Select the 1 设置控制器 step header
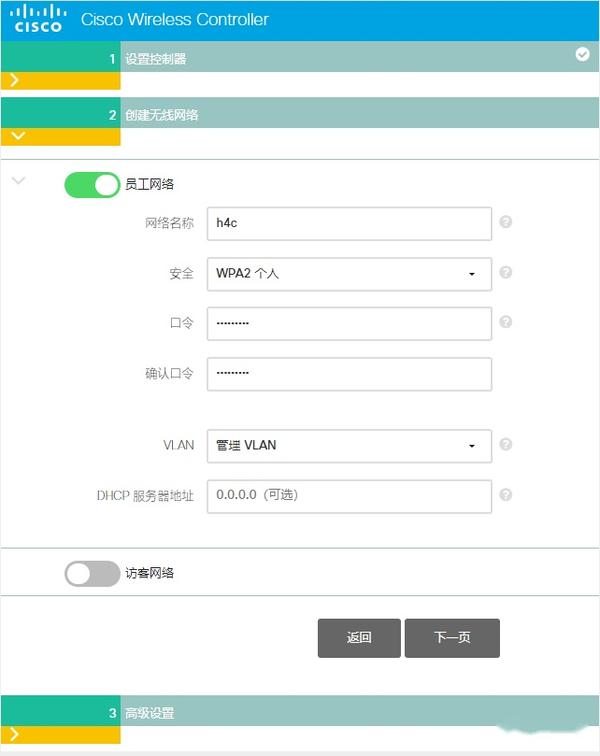The image size is (600, 756). 300,57
